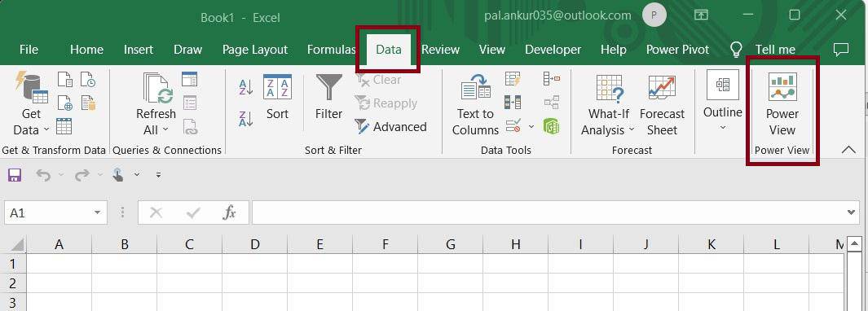Sort A to Z ascending
The height and width of the screenshot is (311, 868).
246,87
